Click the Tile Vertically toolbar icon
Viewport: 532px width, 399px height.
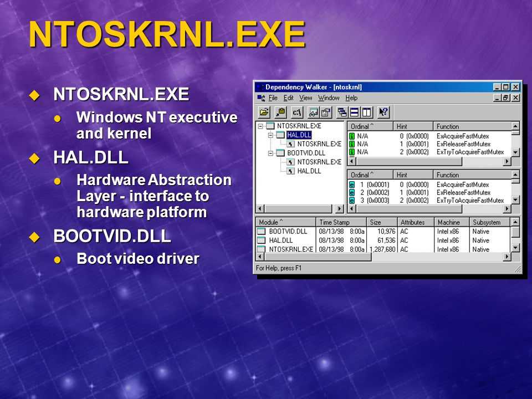tap(366, 112)
